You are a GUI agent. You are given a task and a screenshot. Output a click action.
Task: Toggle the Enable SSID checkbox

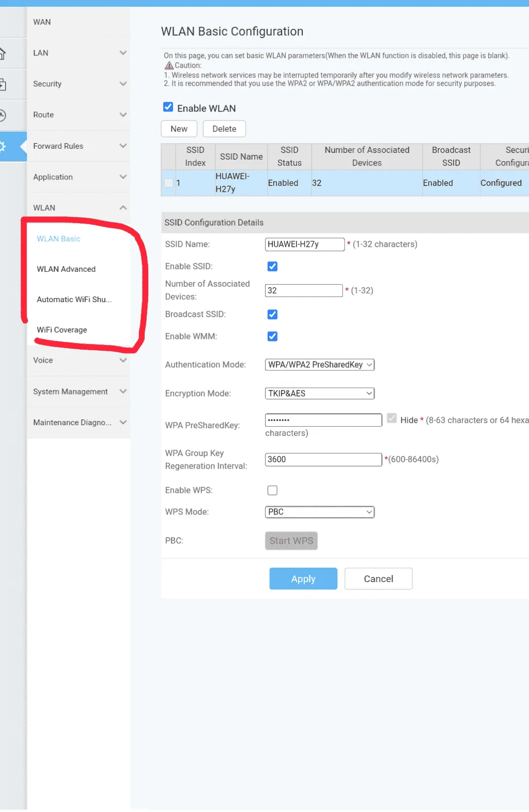tap(272, 267)
